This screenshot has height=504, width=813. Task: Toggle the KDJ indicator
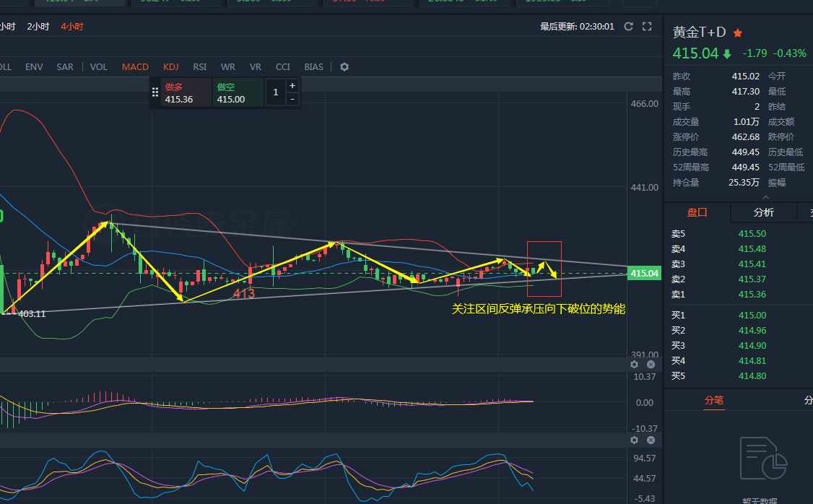pyautogui.click(x=170, y=67)
